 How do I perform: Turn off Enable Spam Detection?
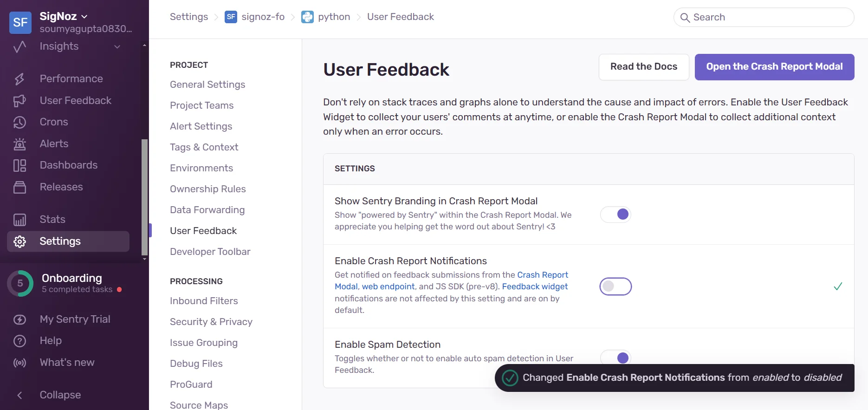tap(615, 358)
